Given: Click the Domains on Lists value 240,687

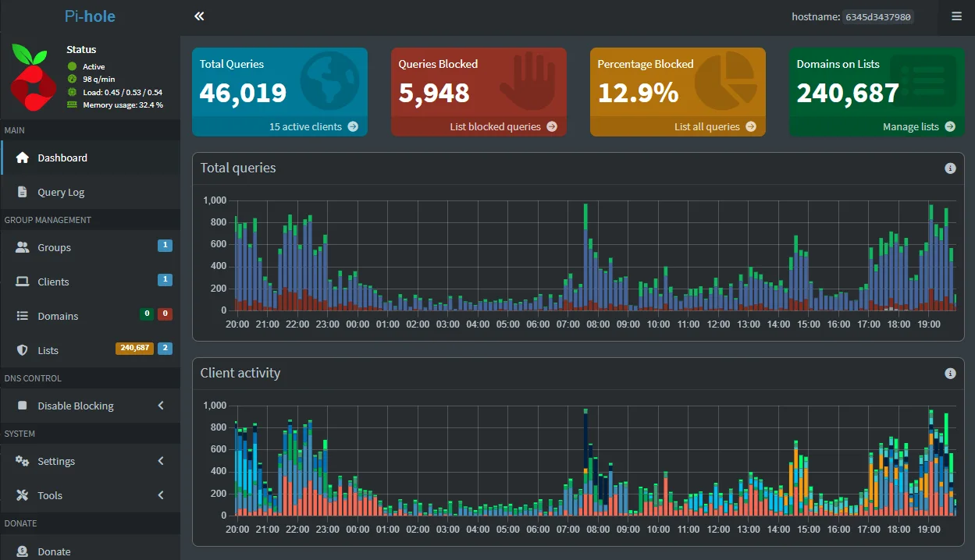Looking at the screenshot, I should (x=848, y=93).
